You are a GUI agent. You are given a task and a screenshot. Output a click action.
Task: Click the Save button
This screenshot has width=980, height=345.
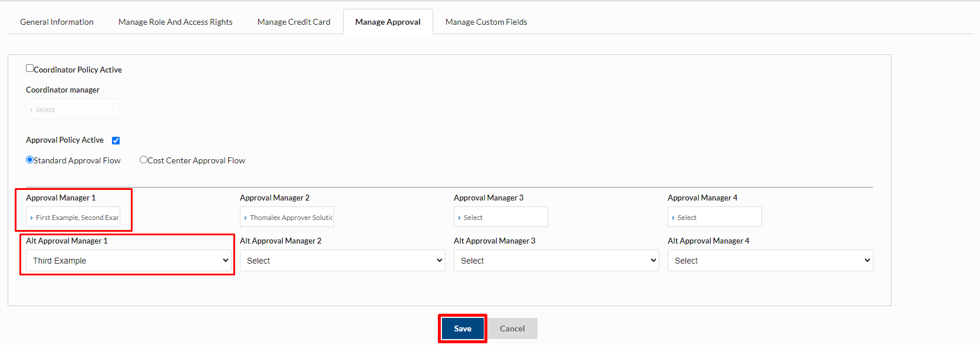[x=463, y=328]
